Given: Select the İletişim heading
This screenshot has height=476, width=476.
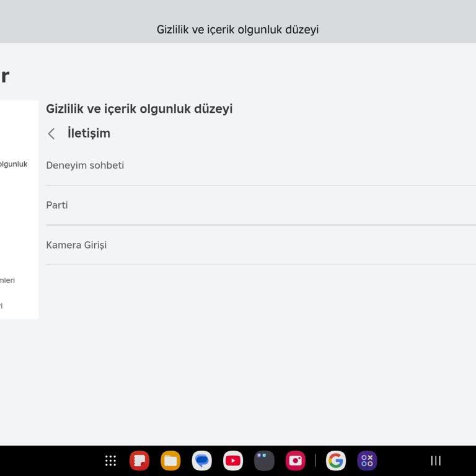Looking at the screenshot, I should (x=89, y=133).
